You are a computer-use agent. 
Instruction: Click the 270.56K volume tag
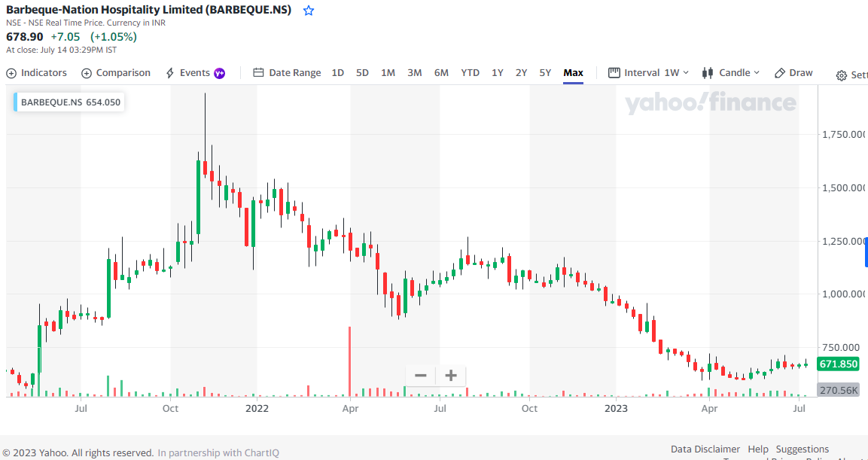click(839, 390)
